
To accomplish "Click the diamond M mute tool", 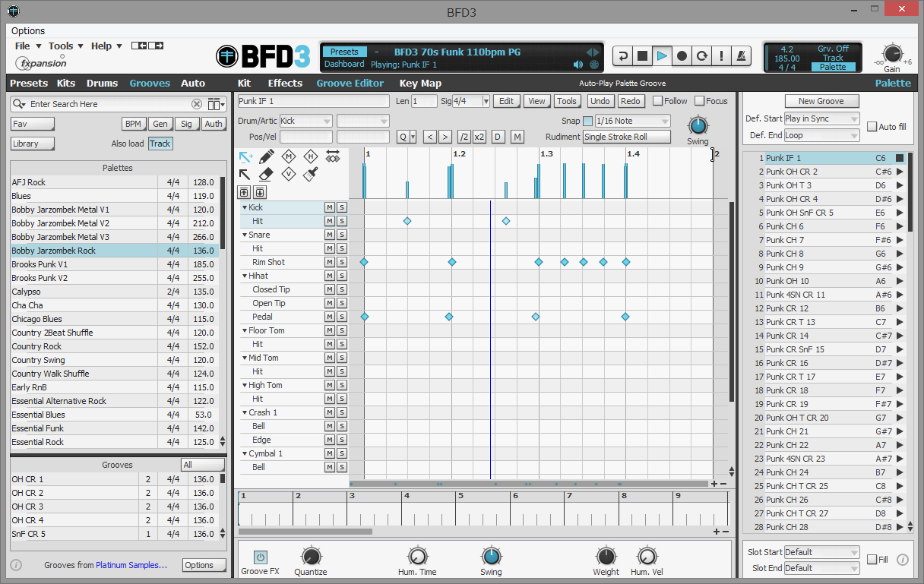I will pyautogui.click(x=289, y=156).
